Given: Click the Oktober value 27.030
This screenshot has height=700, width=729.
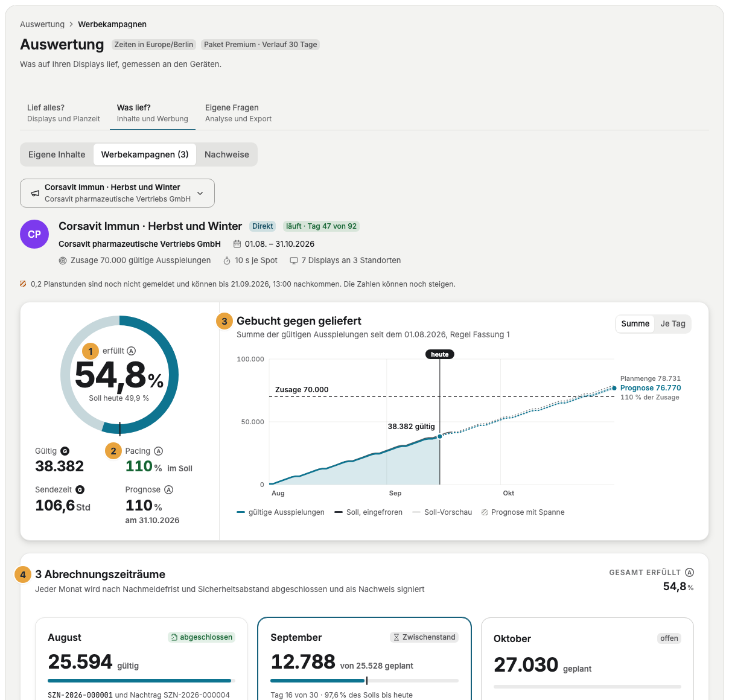Looking at the screenshot, I should 526,664.
